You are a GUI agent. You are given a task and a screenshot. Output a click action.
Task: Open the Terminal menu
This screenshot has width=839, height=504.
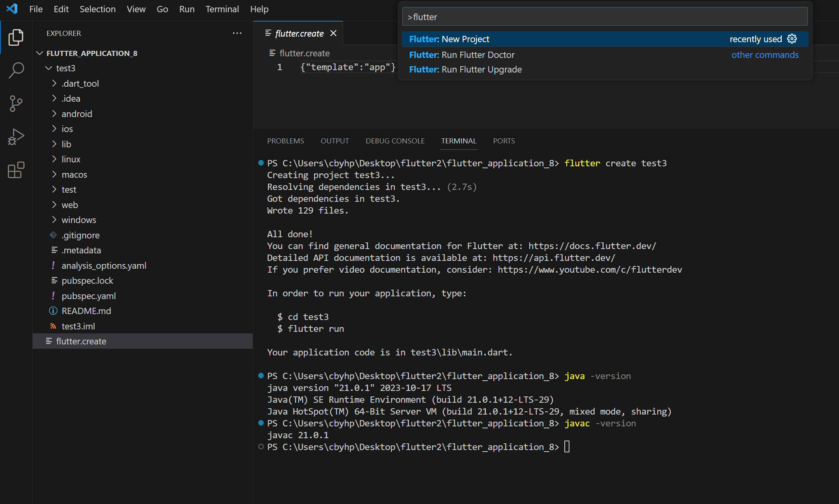click(222, 9)
